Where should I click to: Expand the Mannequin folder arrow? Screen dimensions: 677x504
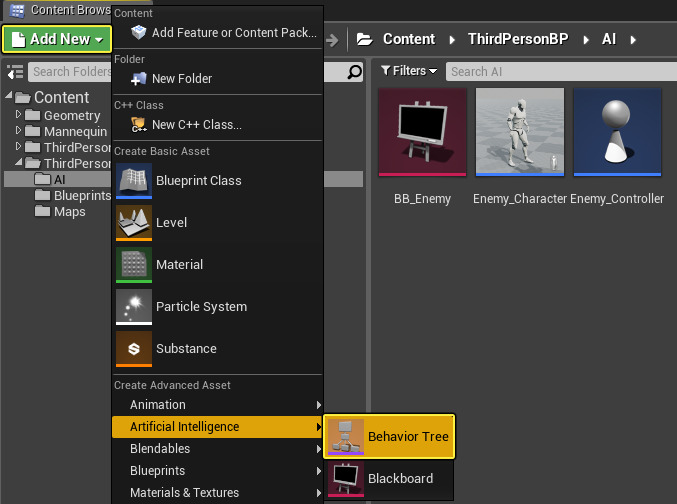click(18, 132)
